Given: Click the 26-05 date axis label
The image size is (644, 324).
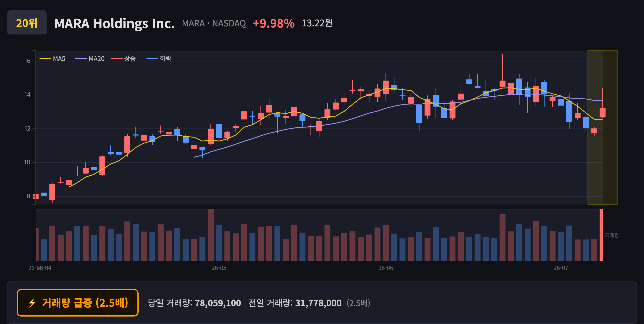Looking at the screenshot, I should [x=219, y=268].
